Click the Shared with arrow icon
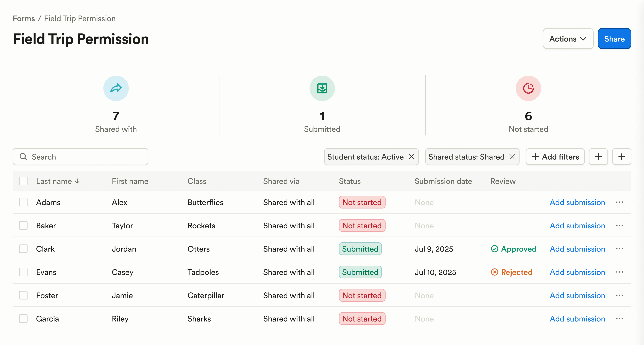 point(116,88)
